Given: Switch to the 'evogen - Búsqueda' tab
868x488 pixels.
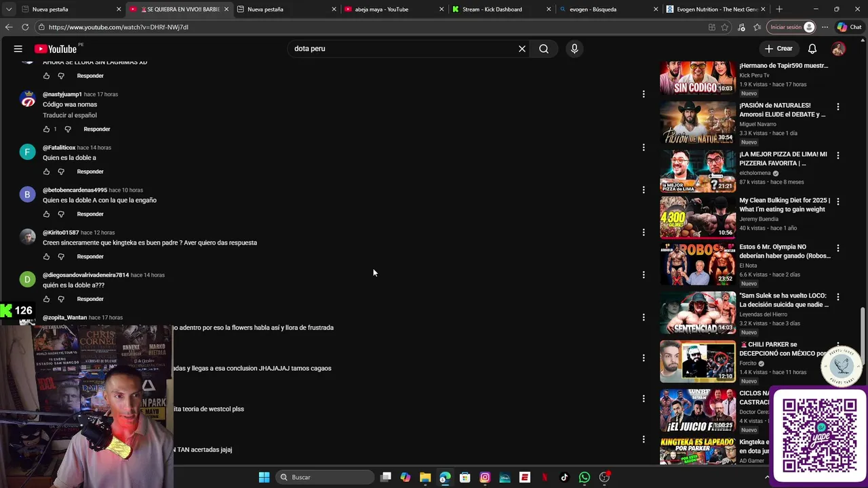Looking at the screenshot, I should pos(608,9).
